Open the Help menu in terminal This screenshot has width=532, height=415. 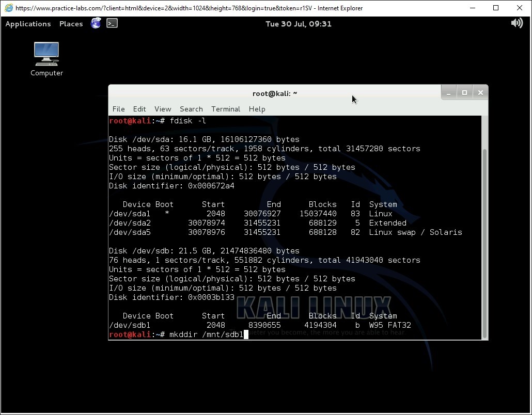[257, 109]
